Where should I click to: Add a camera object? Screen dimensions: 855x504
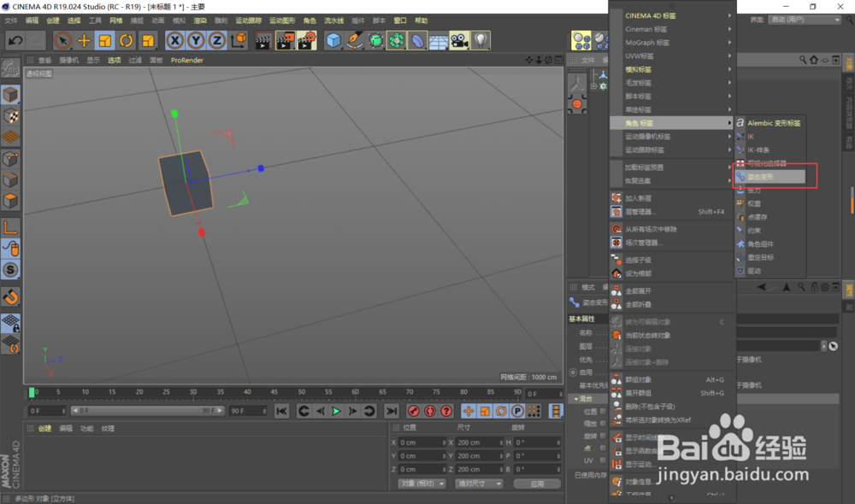click(460, 40)
